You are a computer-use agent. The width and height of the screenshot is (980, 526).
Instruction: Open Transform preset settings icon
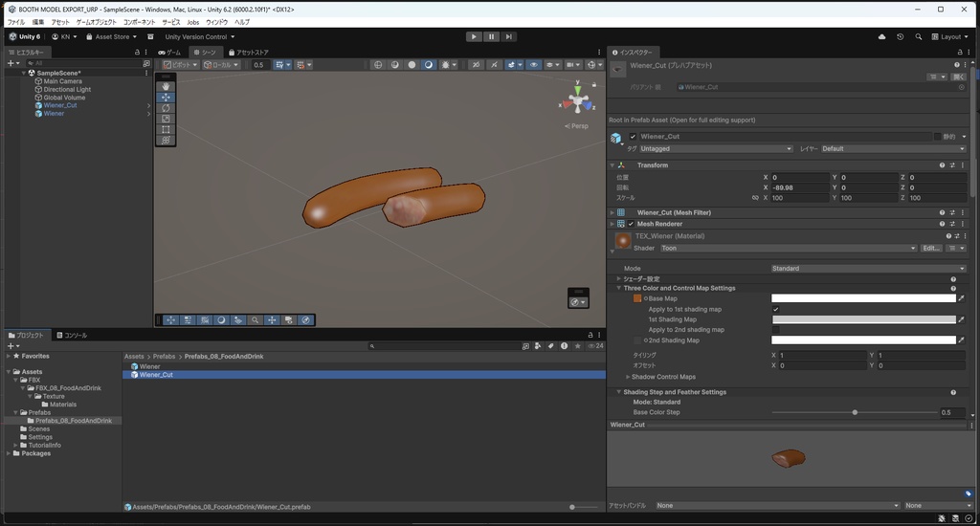point(952,165)
